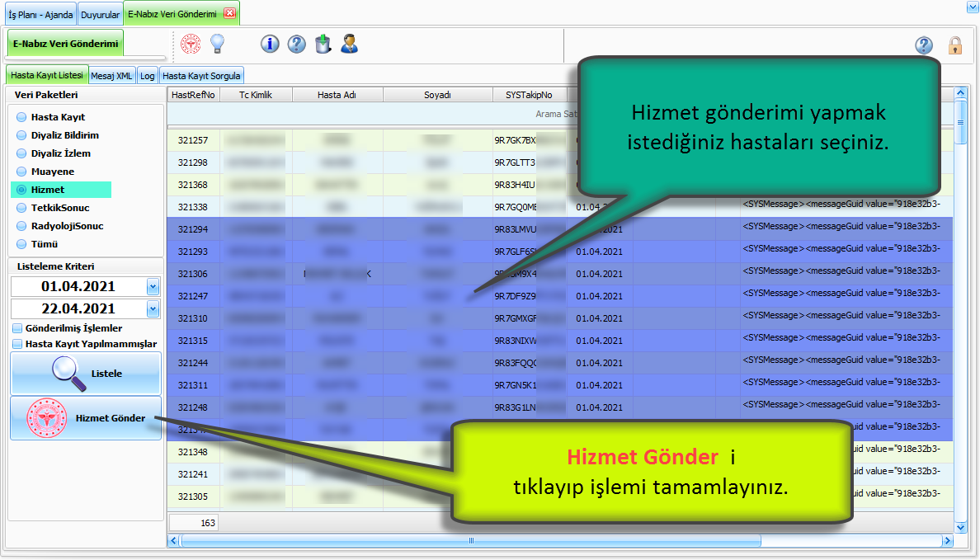The width and height of the screenshot is (980, 560).
Task: Open the blue information icon
Action: (x=270, y=44)
